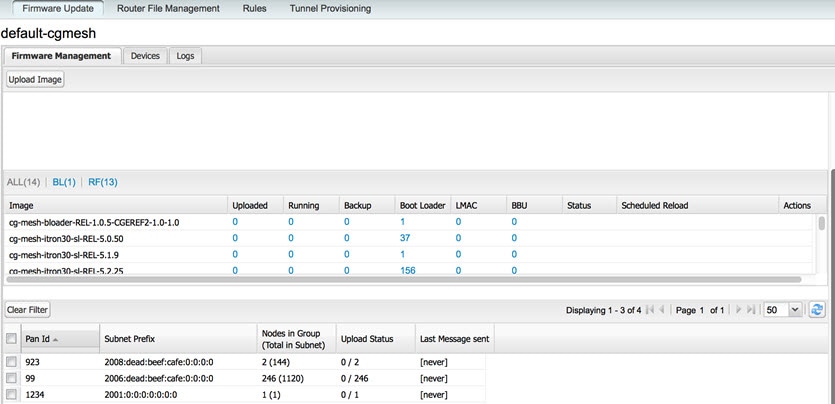Sort by the Image column header
This screenshot has height=404, width=835.
coord(116,205)
